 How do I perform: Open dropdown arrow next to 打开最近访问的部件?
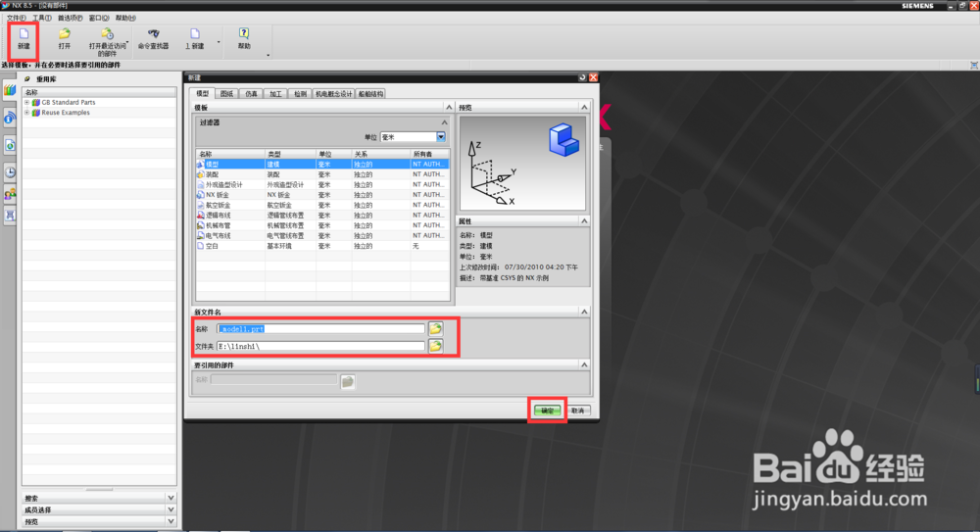click(x=127, y=42)
